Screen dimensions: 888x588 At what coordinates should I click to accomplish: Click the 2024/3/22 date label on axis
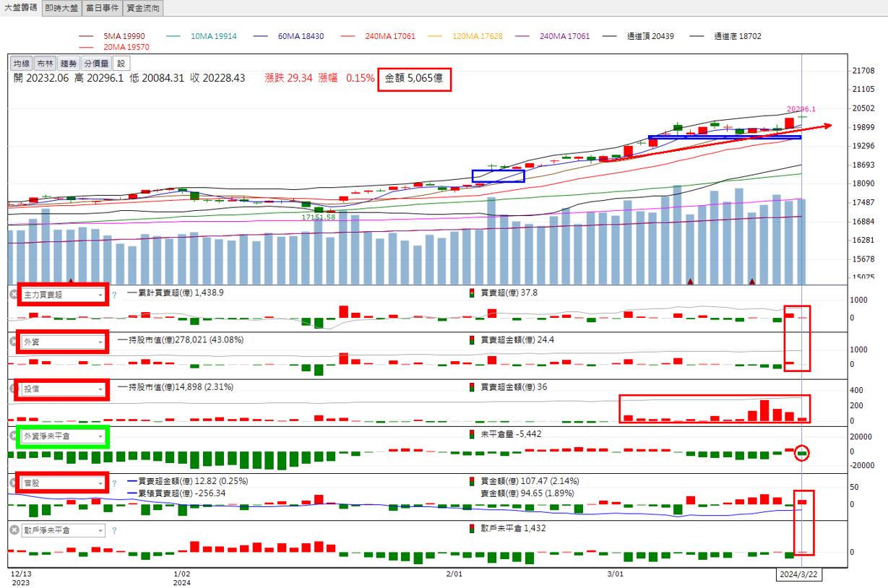click(x=800, y=575)
